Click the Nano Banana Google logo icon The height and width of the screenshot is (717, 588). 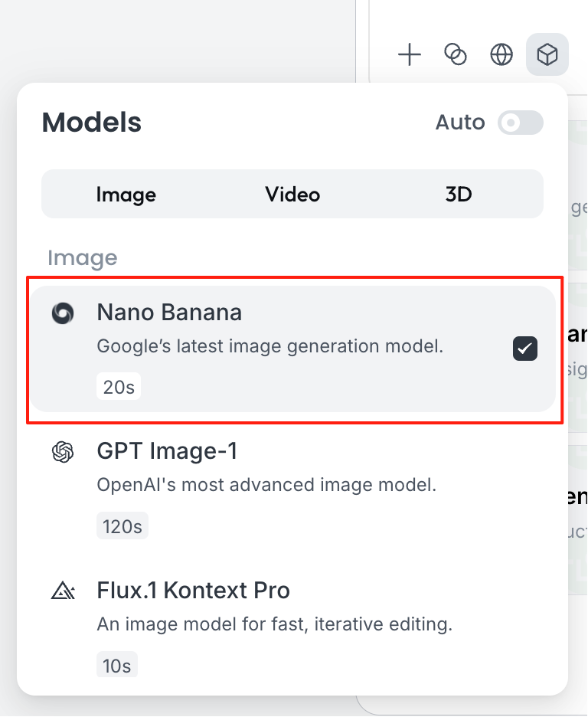tap(63, 313)
